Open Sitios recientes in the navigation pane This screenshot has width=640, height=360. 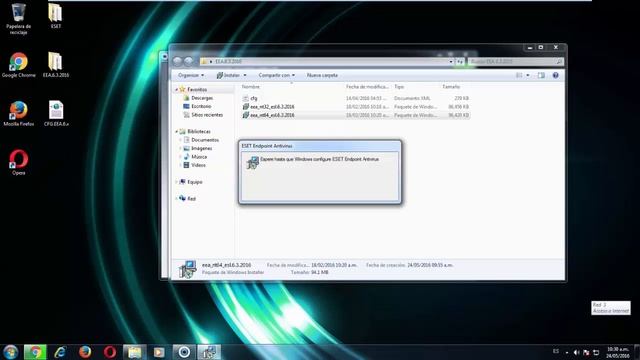pos(207,115)
